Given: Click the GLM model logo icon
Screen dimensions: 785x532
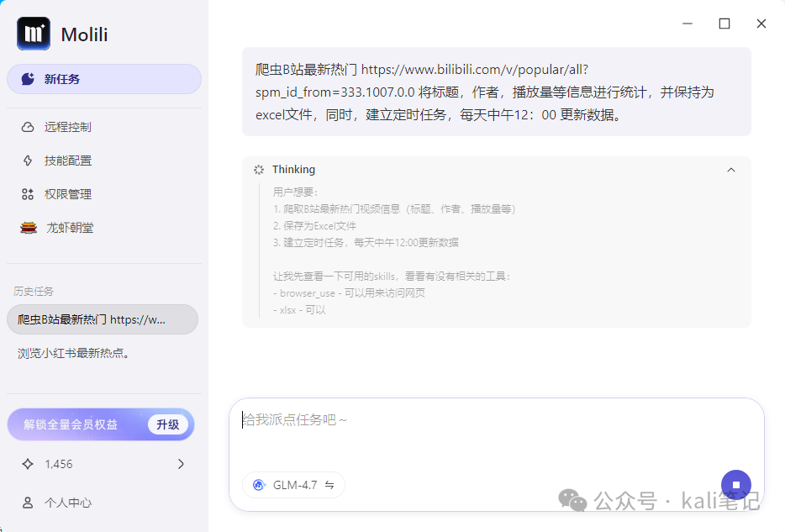Looking at the screenshot, I should click(260, 485).
